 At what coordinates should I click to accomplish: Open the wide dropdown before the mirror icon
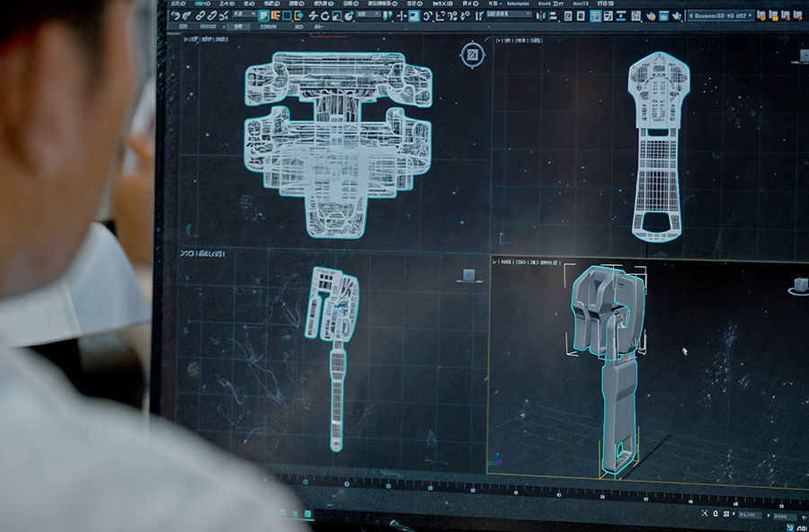[x=510, y=14]
